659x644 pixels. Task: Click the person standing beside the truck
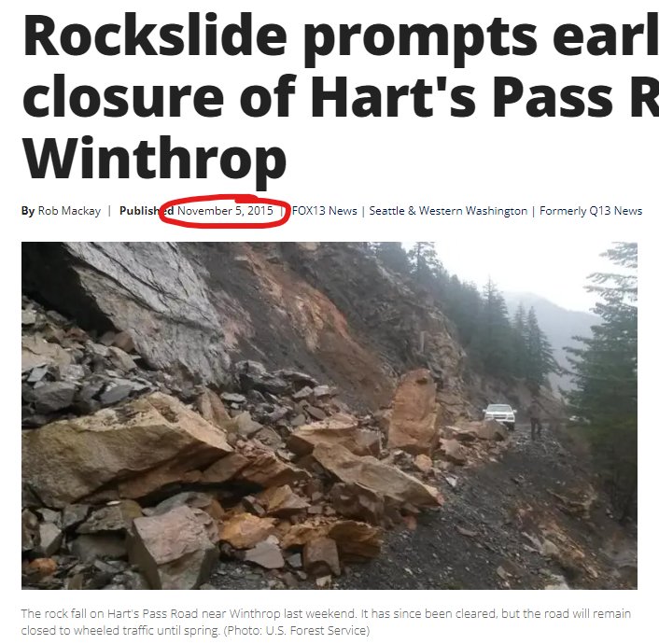[535, 420]
